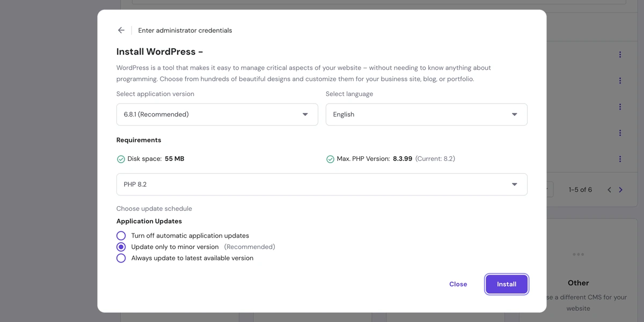Click the Install button

tap(507, 284)
